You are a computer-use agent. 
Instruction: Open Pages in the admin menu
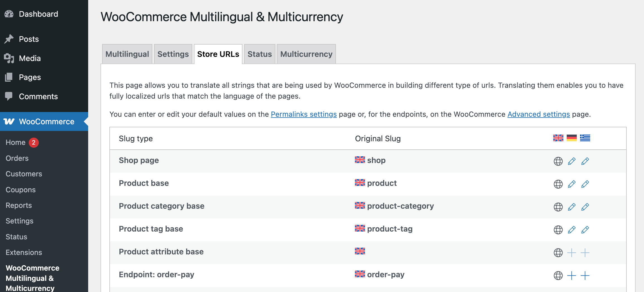[x=44, y=77]
